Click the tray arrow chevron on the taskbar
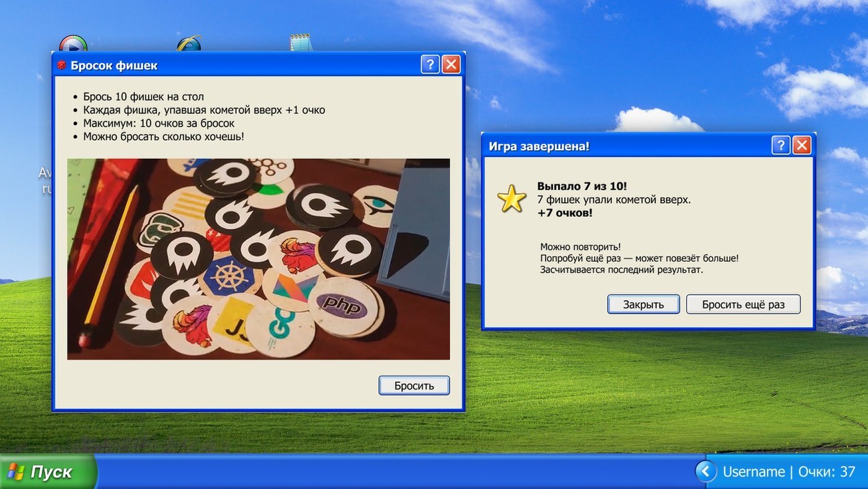 click(706, 472)
